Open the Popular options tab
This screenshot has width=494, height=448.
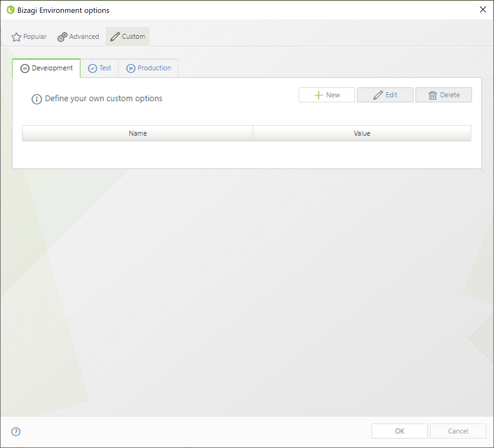click(x=29, y=37)
